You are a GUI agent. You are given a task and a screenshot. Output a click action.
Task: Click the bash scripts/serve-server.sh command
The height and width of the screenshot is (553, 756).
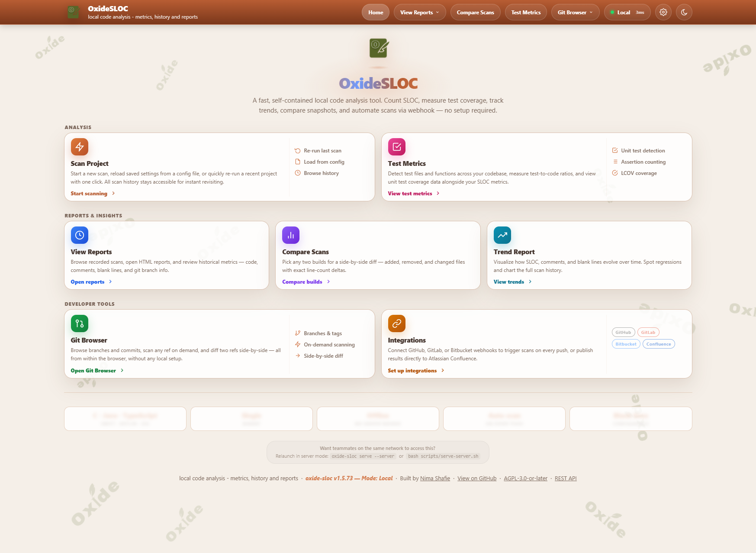coord(443,456)
